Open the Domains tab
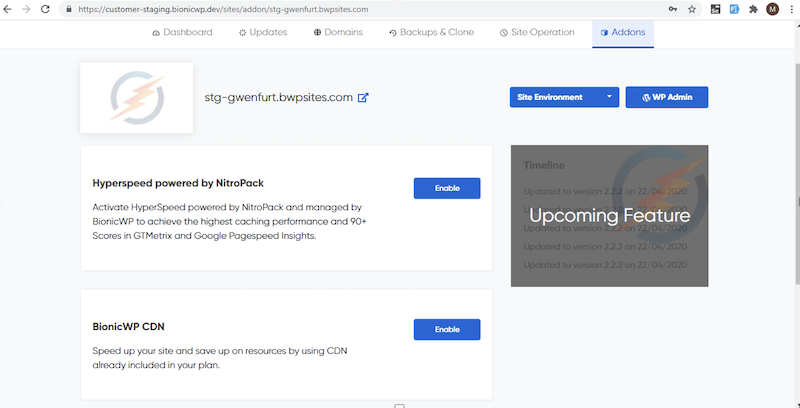The image size is (800, 408). (x=338, y=32)
